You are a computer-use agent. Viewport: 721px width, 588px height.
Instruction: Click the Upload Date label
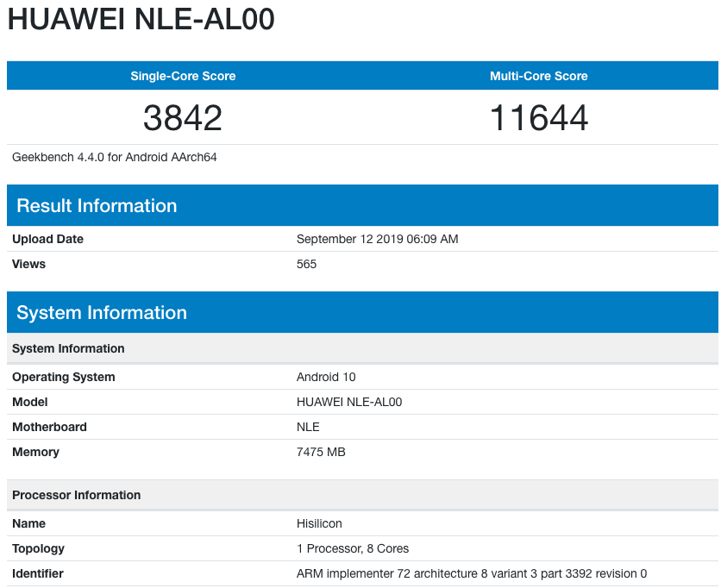[47, 239]
